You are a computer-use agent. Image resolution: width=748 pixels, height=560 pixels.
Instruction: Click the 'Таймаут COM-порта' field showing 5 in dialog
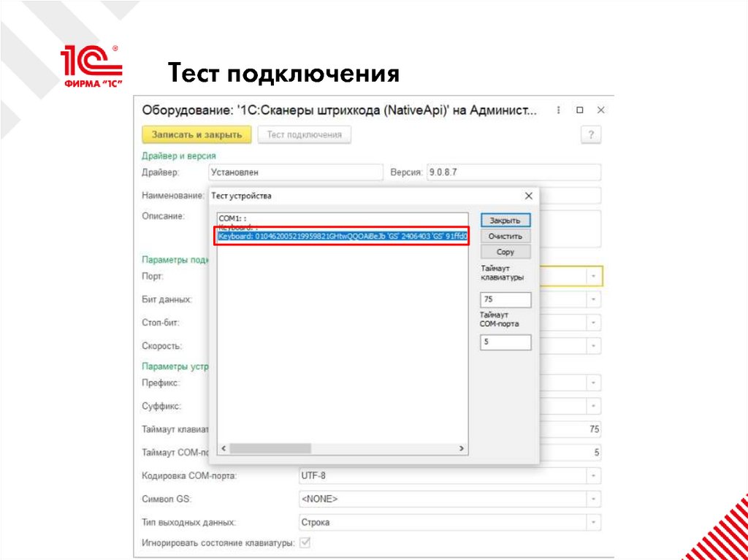(505, 342)
